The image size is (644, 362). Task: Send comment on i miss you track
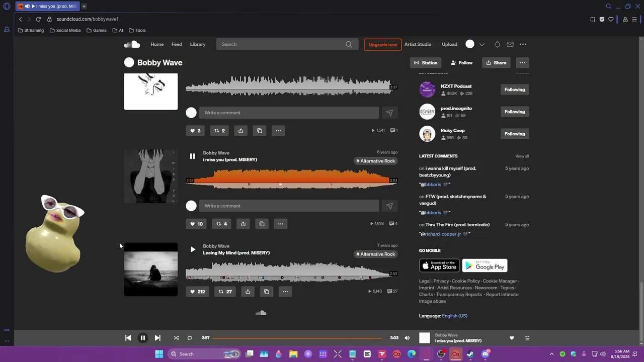(389, 206)
